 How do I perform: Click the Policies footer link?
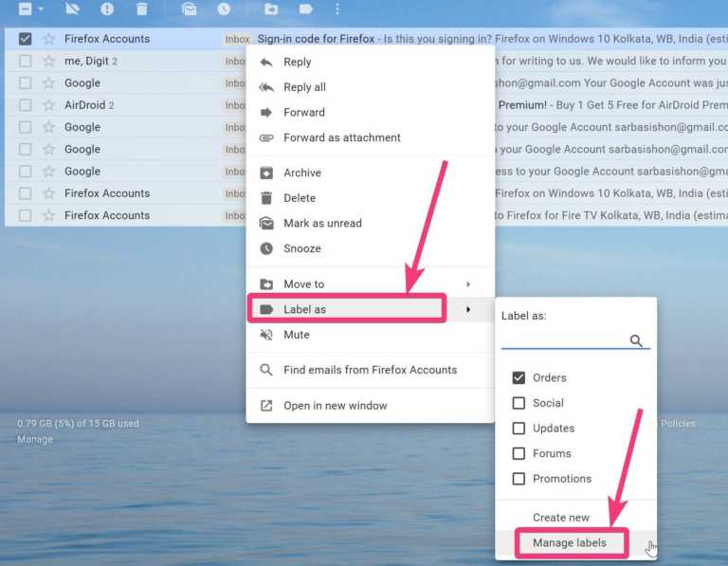point(679,423)
